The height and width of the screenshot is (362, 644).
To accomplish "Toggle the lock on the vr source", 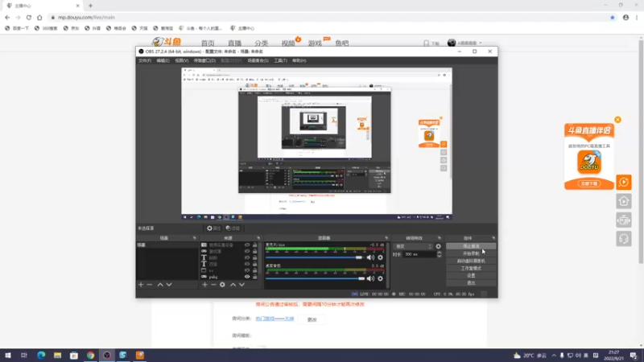I will (x=254, y=270).
